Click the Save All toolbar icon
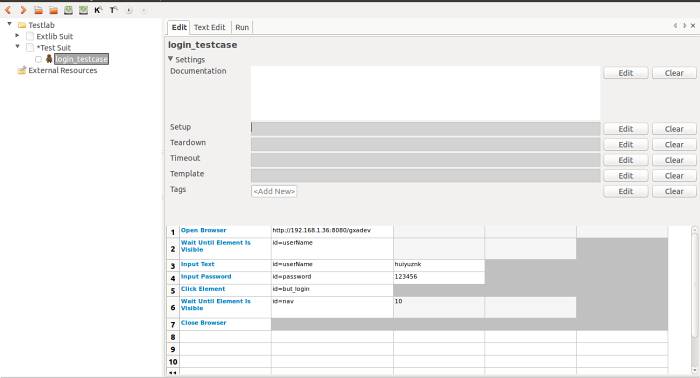700x378 pixels. coord(83,10)
